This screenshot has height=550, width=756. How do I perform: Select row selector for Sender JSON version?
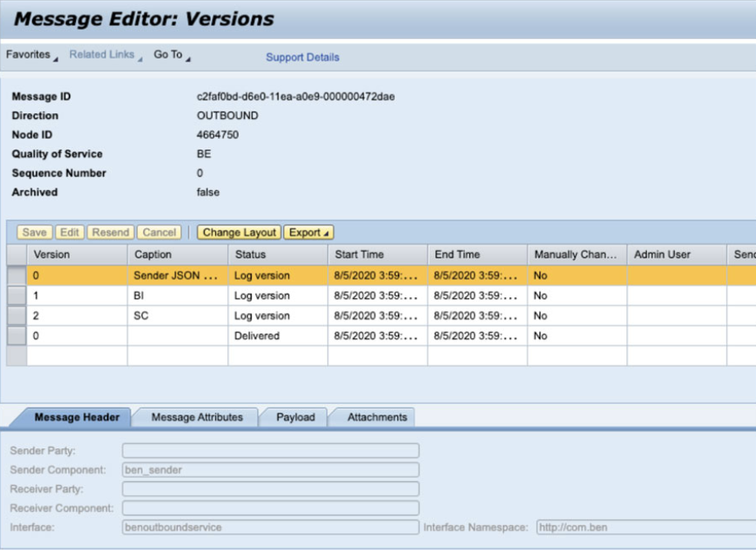[17, 276]
